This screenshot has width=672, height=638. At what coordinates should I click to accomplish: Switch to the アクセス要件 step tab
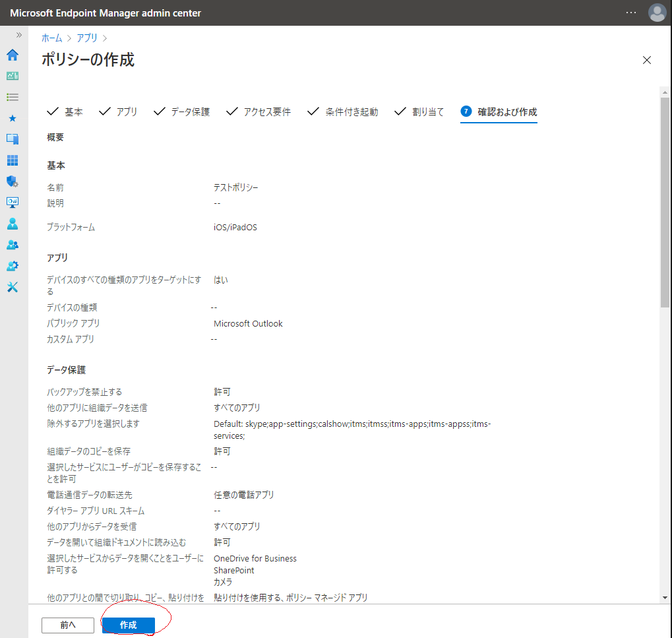click(259, 112)
